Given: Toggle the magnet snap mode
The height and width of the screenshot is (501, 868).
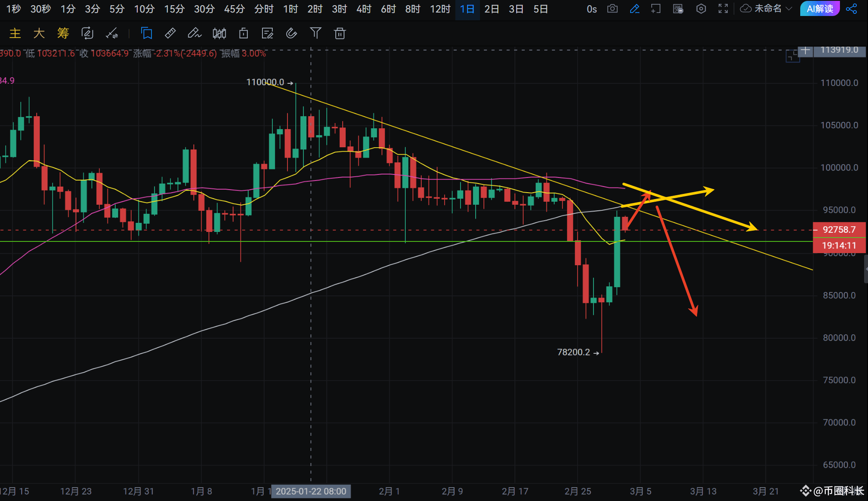Looking at the screenshot, I should [x=291, y=33].
